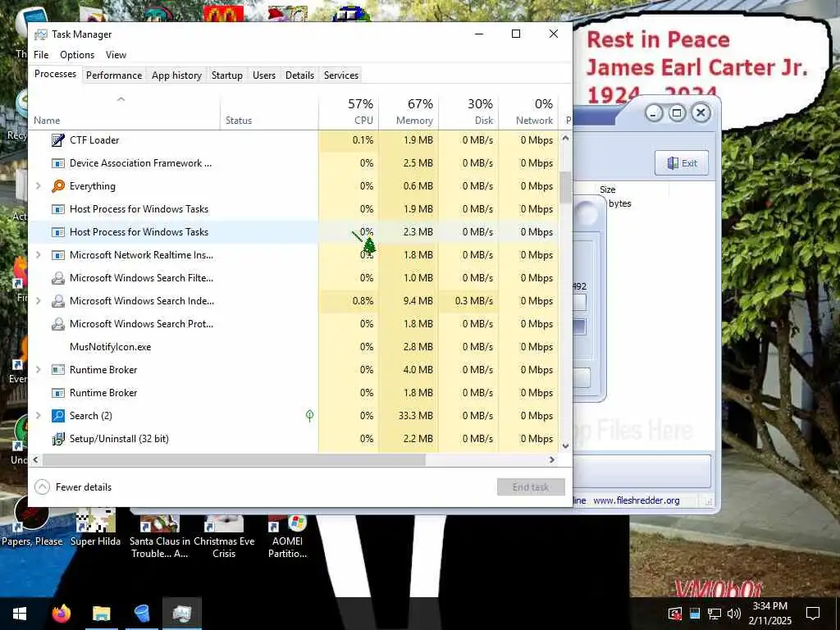Click the Santa Claus in Trouble desktop shortcut
This screenshot has width=840, height=630.
pos(160,536)
